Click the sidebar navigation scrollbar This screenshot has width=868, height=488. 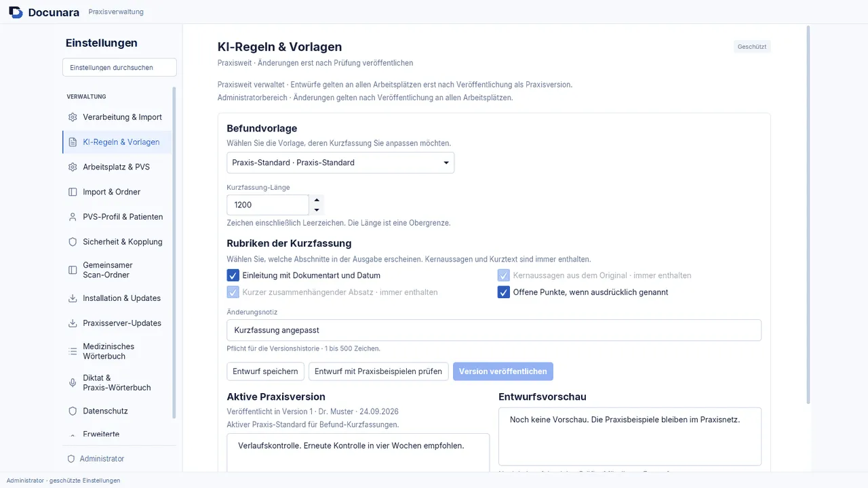174,253
